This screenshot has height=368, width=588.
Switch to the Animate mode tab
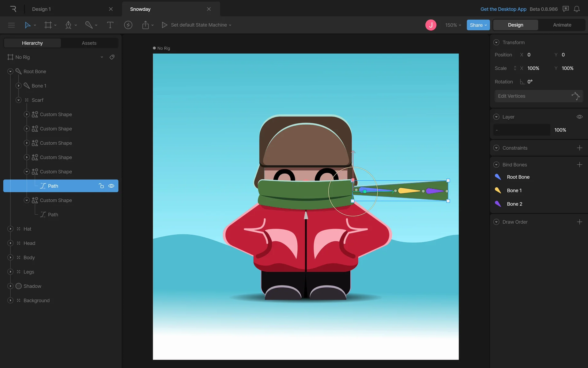click(x=562, y=25)
